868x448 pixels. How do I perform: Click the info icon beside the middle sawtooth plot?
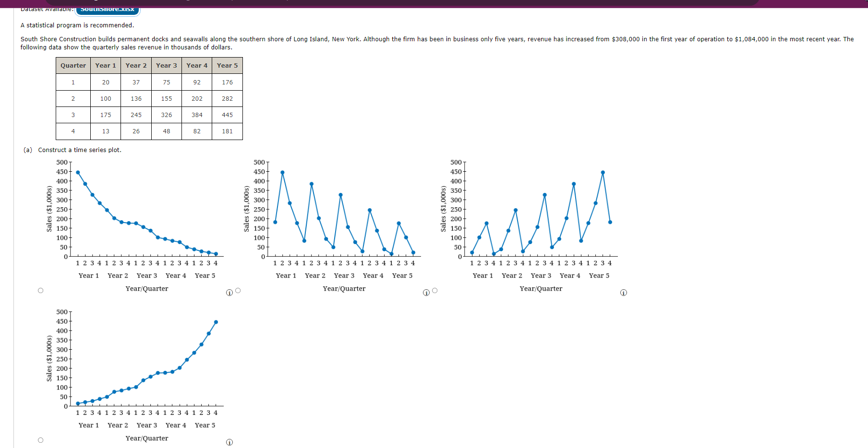coord(427,292)
